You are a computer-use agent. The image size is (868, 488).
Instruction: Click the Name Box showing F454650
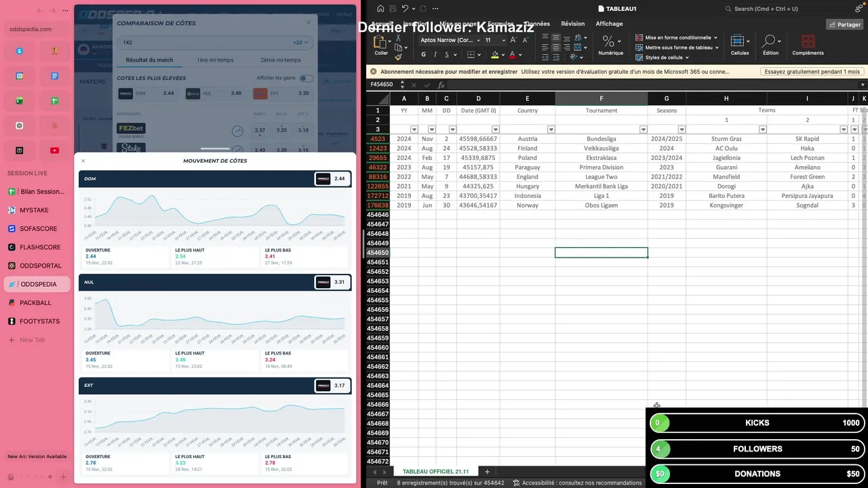383,85
